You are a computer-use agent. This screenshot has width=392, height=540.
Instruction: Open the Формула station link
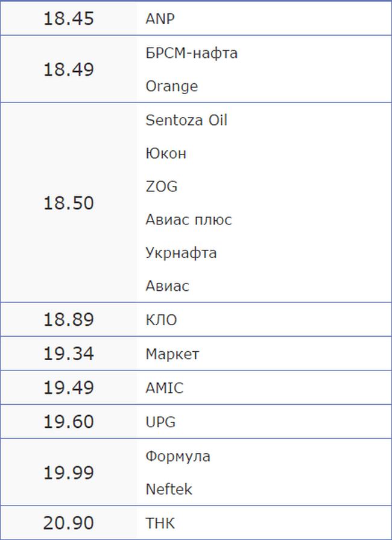coord(178,456)
